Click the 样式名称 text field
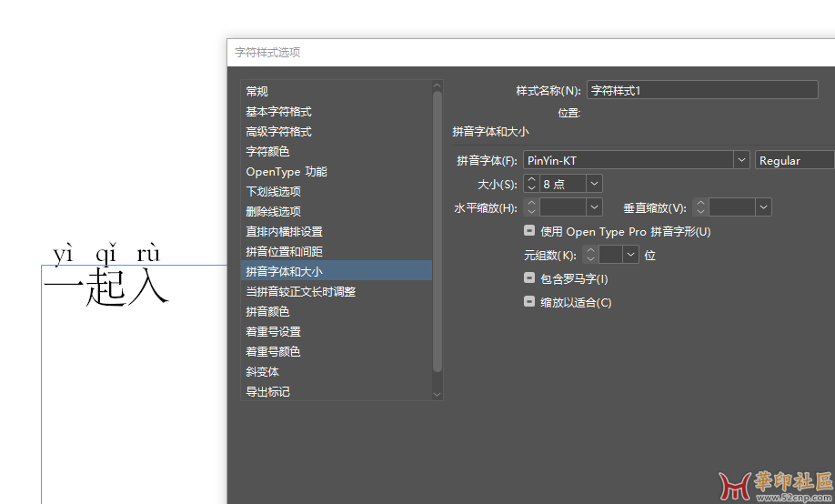Screen dimensions: 835x504 coord(709,90)
